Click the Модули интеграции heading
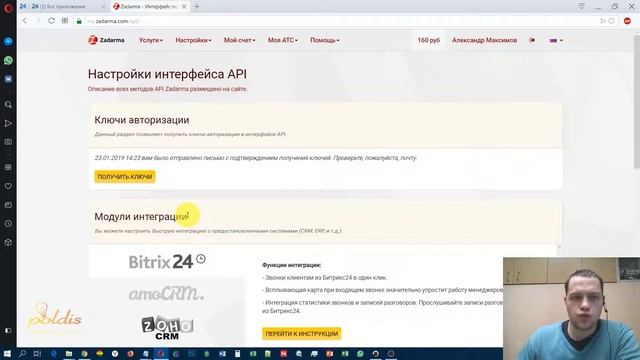The height and width of the screenshot is (360, 640). (x=141, y=217)
